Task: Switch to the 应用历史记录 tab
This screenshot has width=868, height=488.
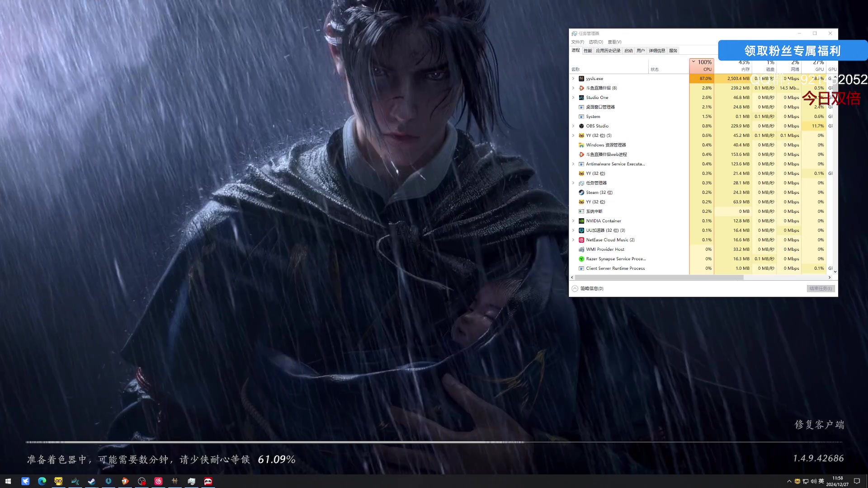Action: (608, 51)
